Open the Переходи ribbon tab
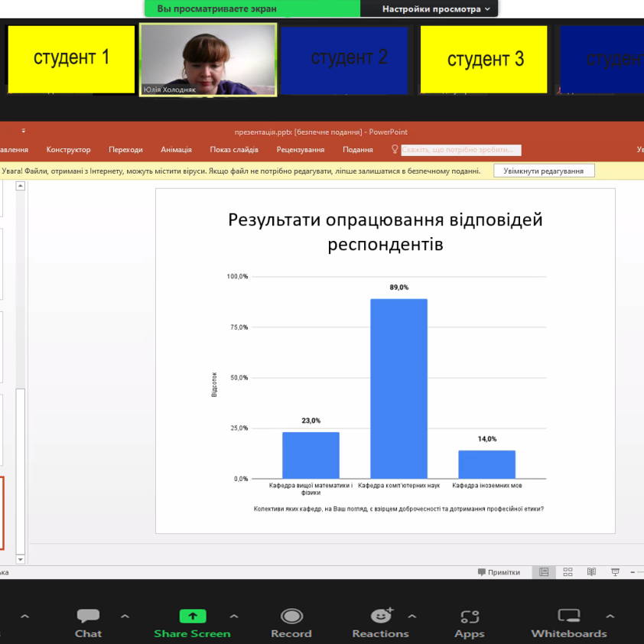 (125, 149)
